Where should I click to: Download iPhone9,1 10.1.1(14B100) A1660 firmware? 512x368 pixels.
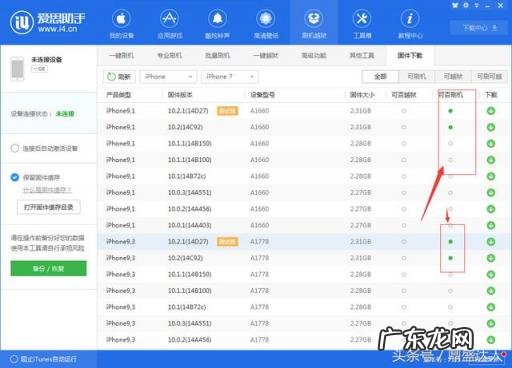click(x=491, y=160)
